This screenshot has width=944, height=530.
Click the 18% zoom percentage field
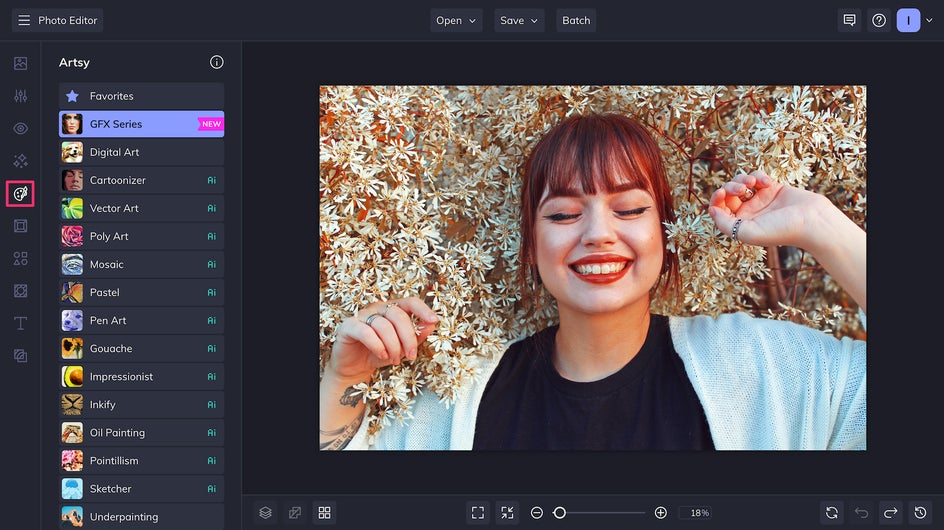point(699,512)
